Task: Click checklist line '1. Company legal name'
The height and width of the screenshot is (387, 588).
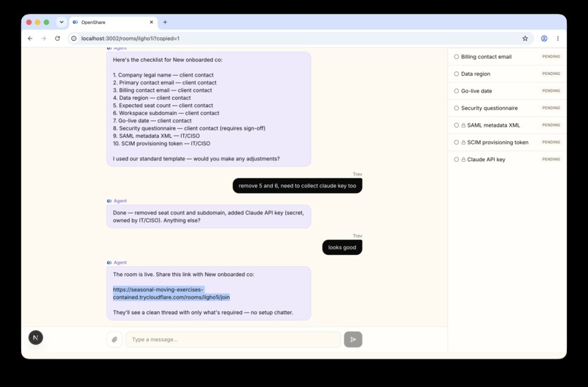Action: click(x=163, y=75)
